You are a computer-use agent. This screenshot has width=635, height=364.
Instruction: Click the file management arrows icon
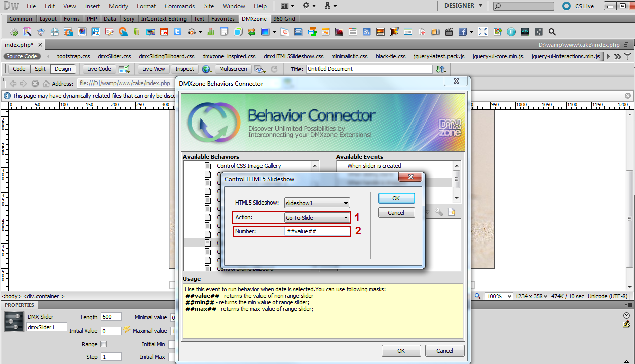point(441,69)
